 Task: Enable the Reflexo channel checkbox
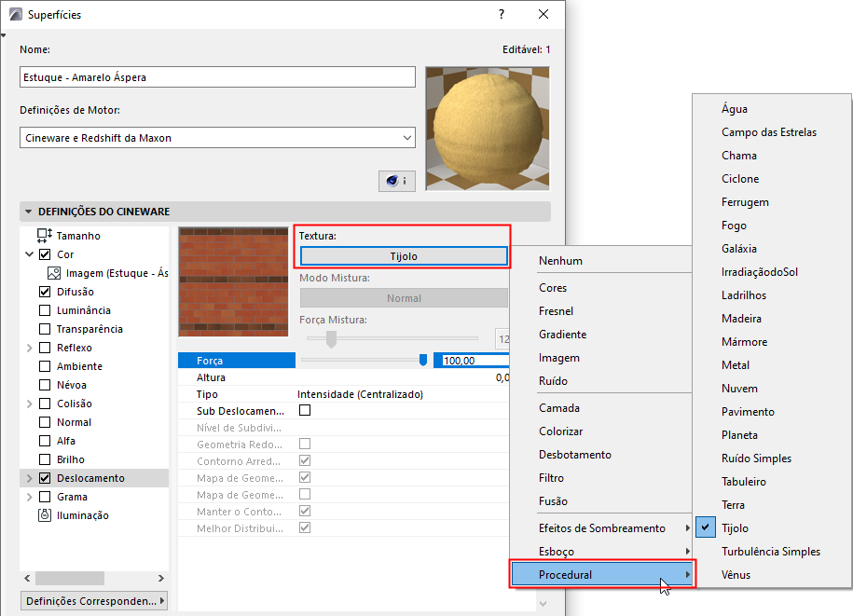tap(45, 348)
